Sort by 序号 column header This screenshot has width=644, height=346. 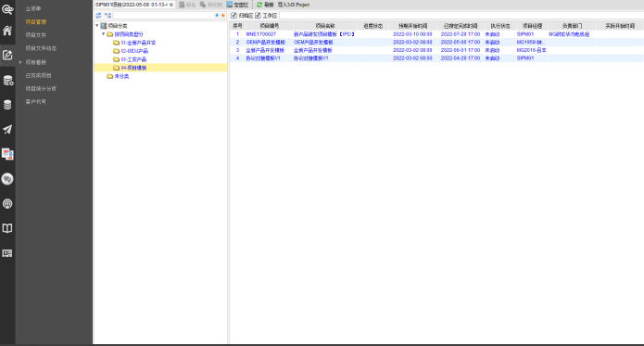pyautogui.click(x=237, y=26)
